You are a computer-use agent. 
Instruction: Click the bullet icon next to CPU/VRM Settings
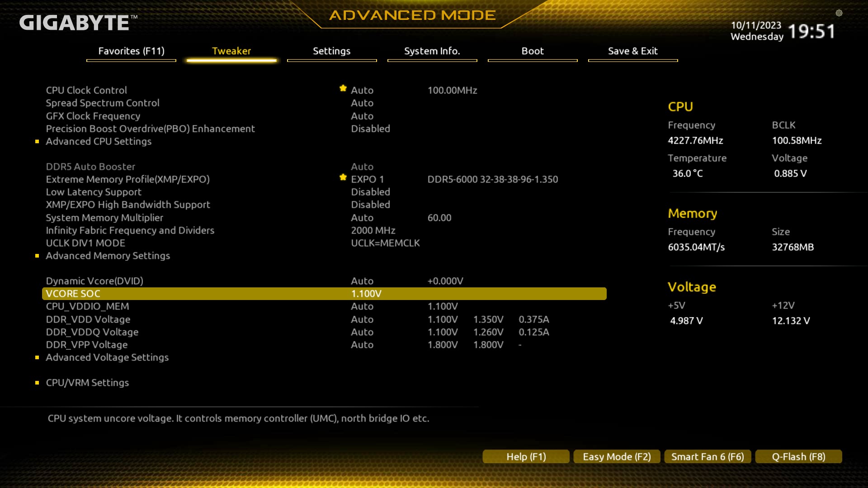click(x=37, y=383)
